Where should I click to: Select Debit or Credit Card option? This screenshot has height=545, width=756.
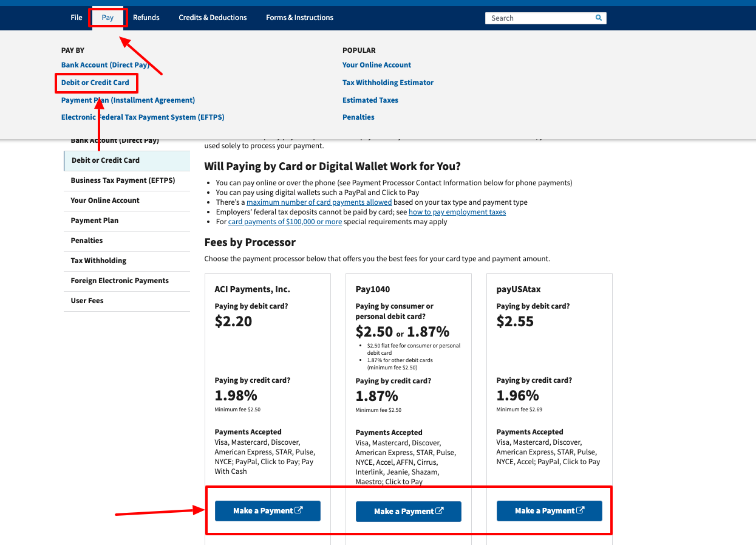point(95,82)
